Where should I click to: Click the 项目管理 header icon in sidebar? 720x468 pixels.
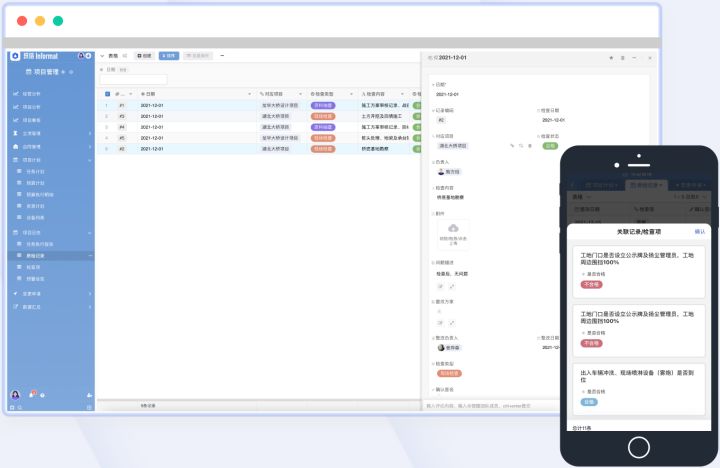click(x=27, y=73)
